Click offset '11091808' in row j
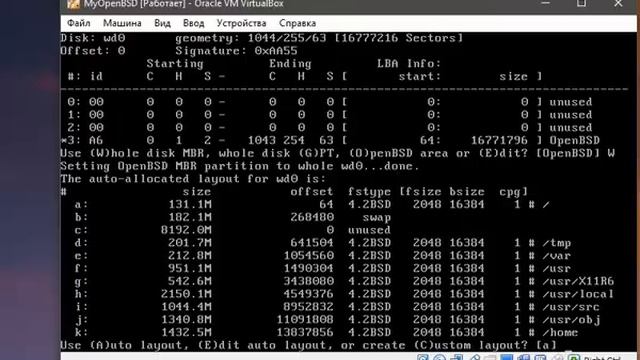The width and height of the screenshot is (640, 360). click(x=305, y=320)
